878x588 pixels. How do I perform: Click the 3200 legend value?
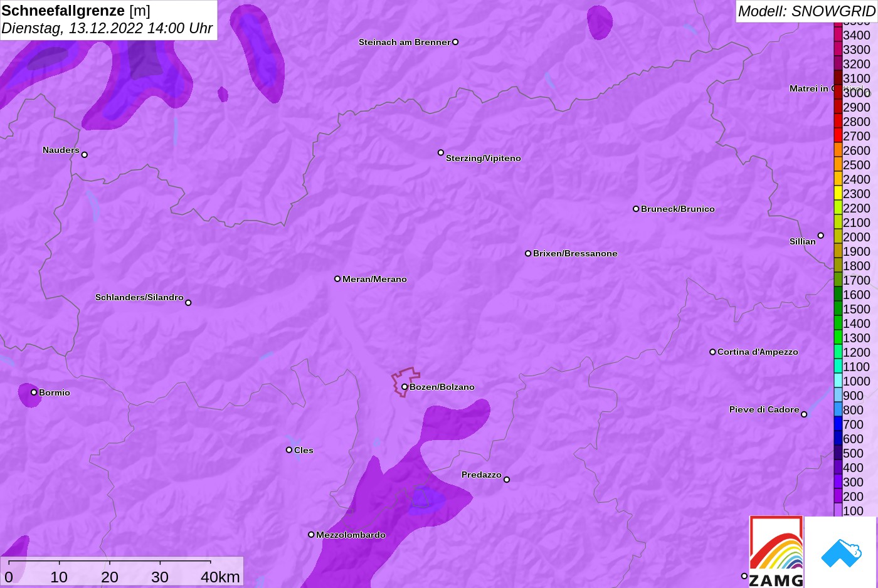(857, 64)
